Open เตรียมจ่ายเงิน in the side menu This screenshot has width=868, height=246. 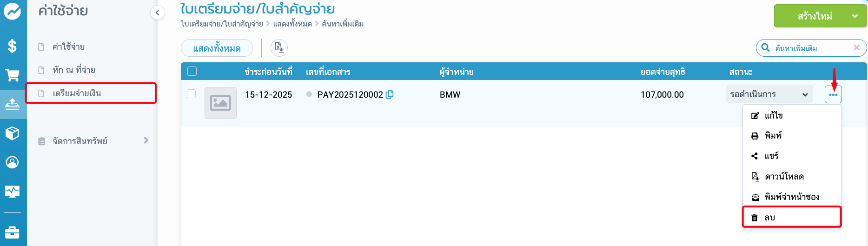(91, 93)
